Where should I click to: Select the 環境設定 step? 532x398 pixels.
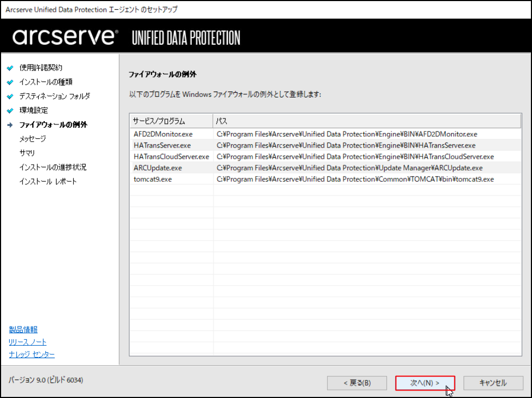point(33,110)
